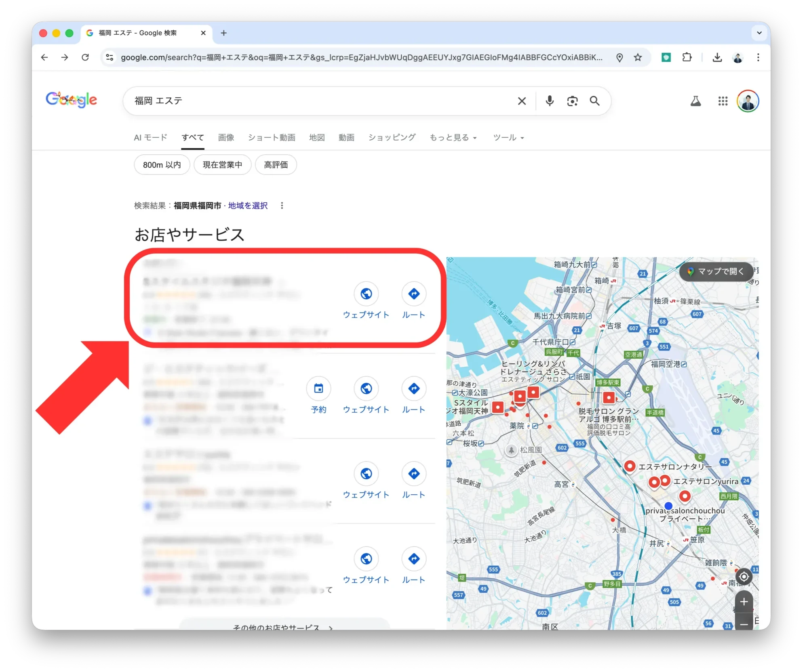Zoom in the map with plus button
Image resolution: width=807 pixels, height=672 pixels.
click(744, 602)
